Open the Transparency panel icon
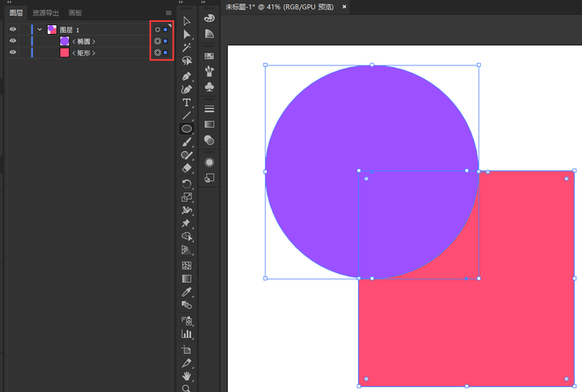 pyautogui.click(x=209, y=140)
